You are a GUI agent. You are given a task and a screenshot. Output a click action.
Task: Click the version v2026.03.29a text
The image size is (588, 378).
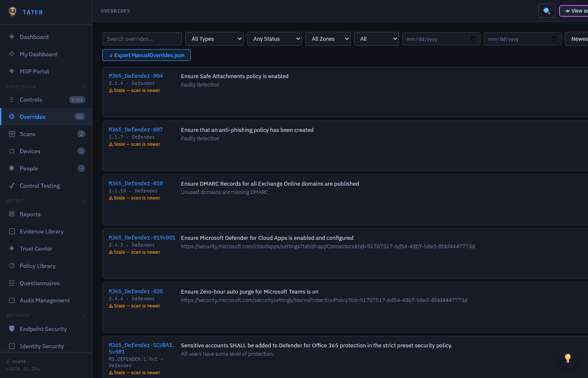click(23, 369)
